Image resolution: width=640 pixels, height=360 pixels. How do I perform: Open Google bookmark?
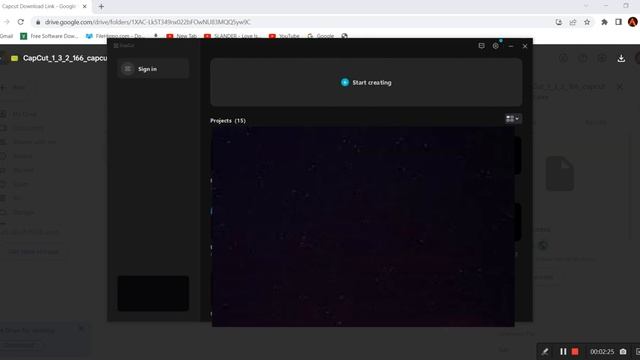pos(321,36)
